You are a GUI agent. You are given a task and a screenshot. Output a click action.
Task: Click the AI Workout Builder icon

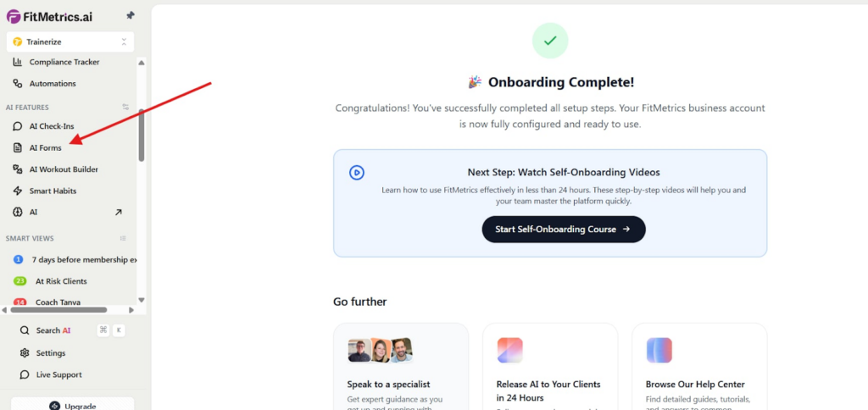[18, 169]
